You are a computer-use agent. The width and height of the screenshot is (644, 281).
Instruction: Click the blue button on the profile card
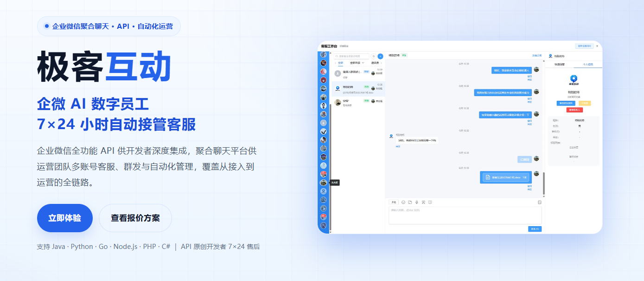(x=566, y=103)
